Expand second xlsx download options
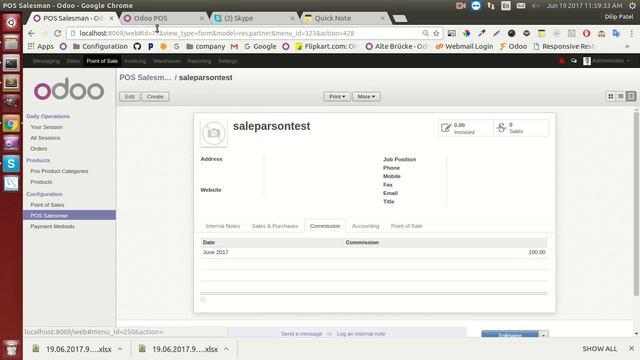The height and width of the screenshot is (360, 640). 227,349
